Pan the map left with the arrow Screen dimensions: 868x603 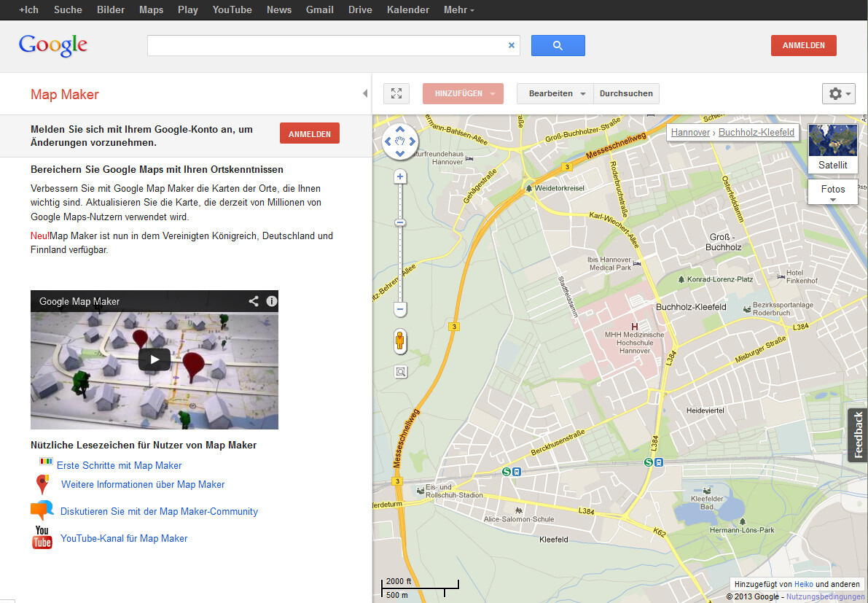(388, 141)
